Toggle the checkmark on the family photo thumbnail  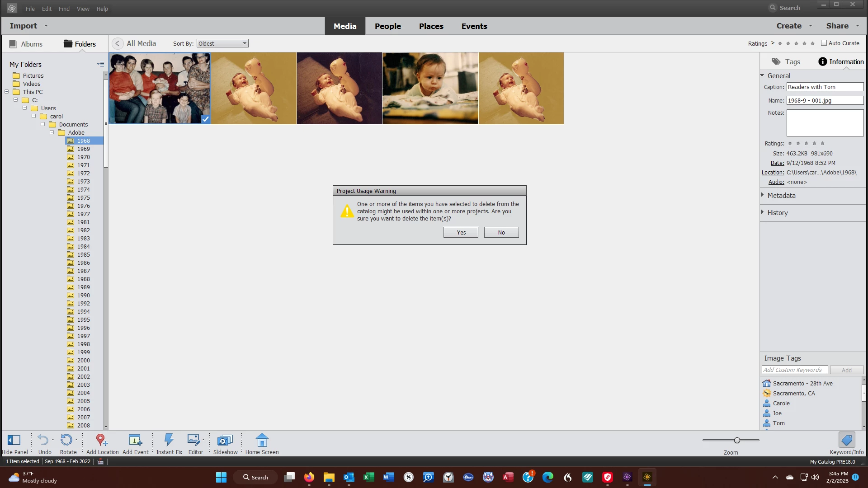pos(205,119)
